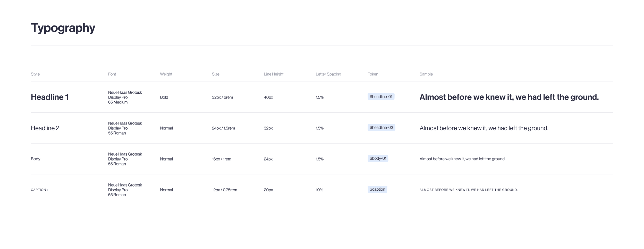644x249 pixels.
Task: Click the Typography page title
Action: tap(63, 28)
